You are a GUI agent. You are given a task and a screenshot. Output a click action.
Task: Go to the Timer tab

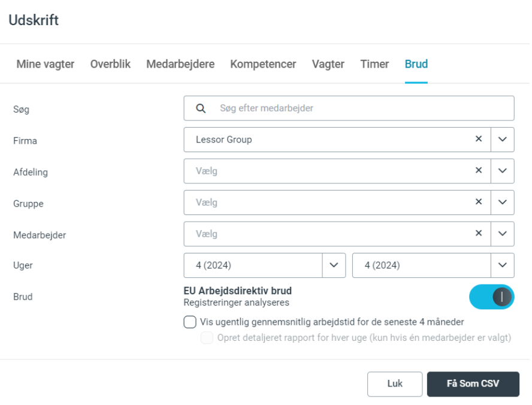(374, 64)
